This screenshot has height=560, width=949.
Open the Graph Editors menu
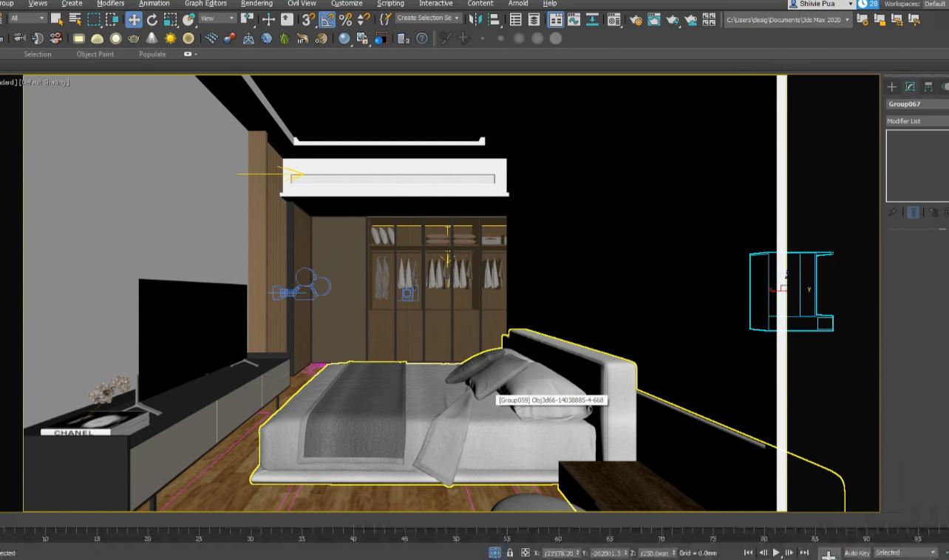coord(205,4)
